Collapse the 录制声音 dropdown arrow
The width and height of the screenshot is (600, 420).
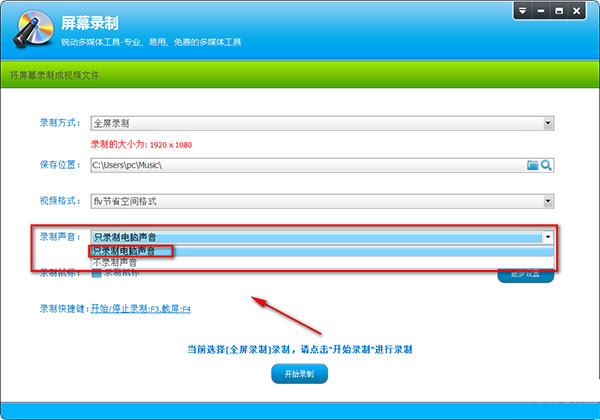coord(548,237)
